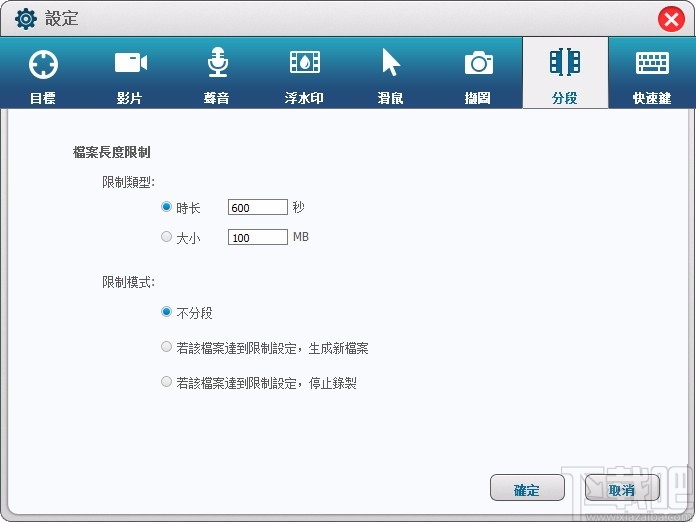696x522 pixels.
Task: Click the 檔案長度限制 heading text
Action: [111, 152]
